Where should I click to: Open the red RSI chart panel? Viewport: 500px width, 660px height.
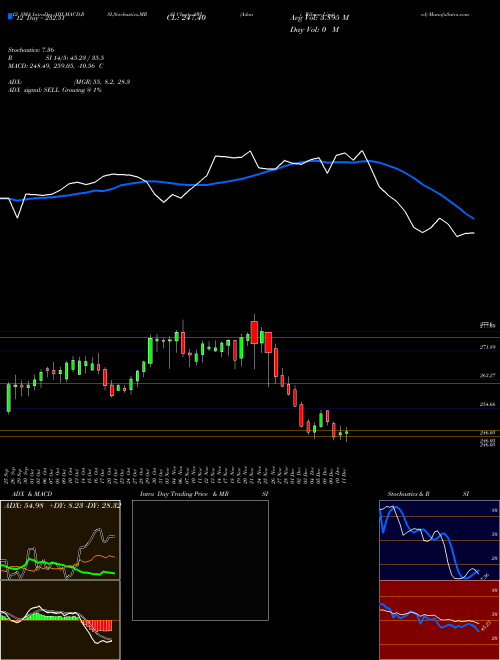point(439,620)
